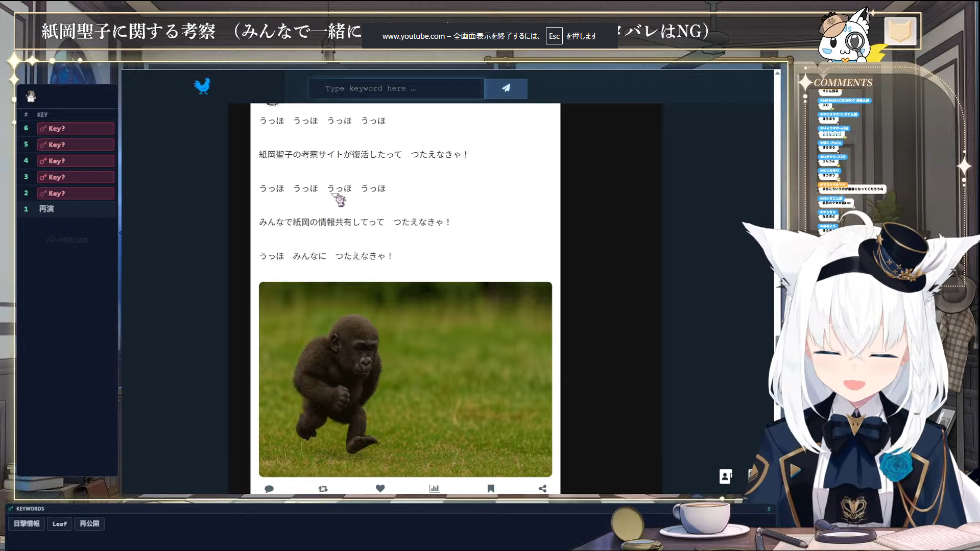This screenshot has width=980, height=551.
Task: Open the running gorilla photo
Action: coord(405,379)
